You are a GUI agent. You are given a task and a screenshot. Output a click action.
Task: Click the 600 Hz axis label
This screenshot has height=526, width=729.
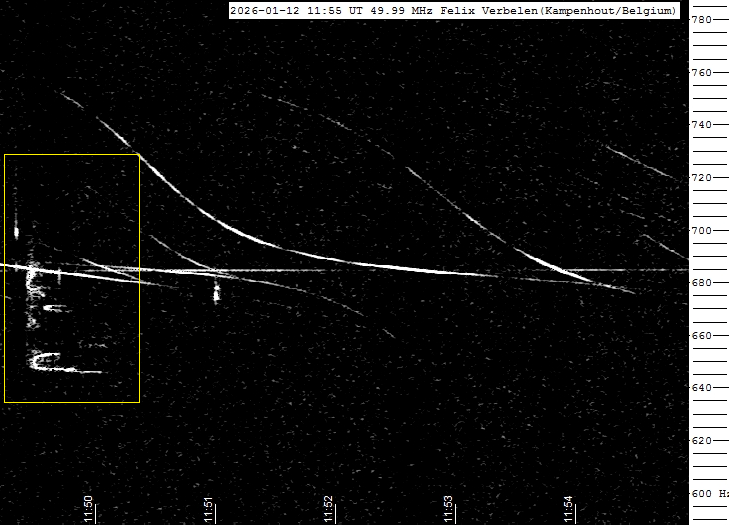coord(709,494)
